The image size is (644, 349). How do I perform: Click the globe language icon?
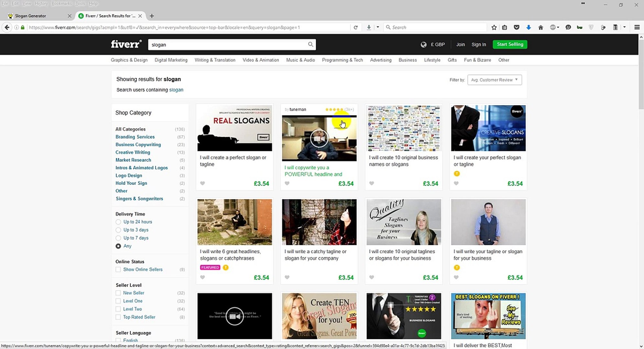(x=423, y=45)
